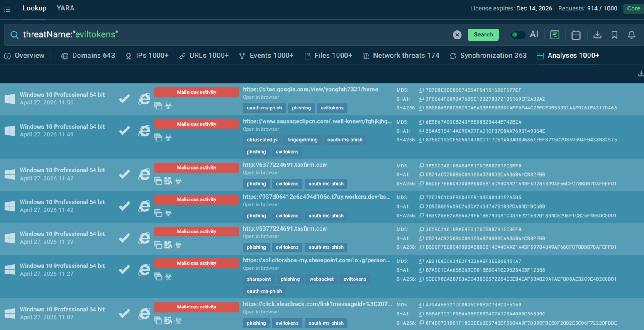The height and width of the screenshot is (330, 644).
Task: Click the Internet Explorer icon on the sausageclipcn analysis
Action: point(144,131)
